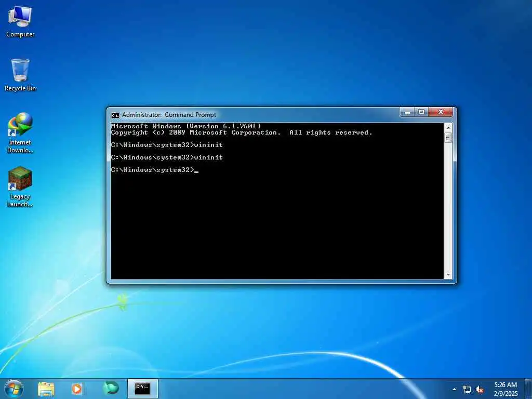The width and height of the screenshot is (532, 399).
Task: Click the green round taskbar app icon
Action: point(111,388)
